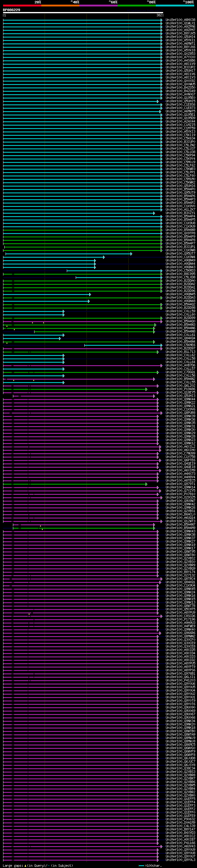Select the UniRef100_C5M1M0 label
The height and width of the screenshot is (868, 197).
pos(180,179)
